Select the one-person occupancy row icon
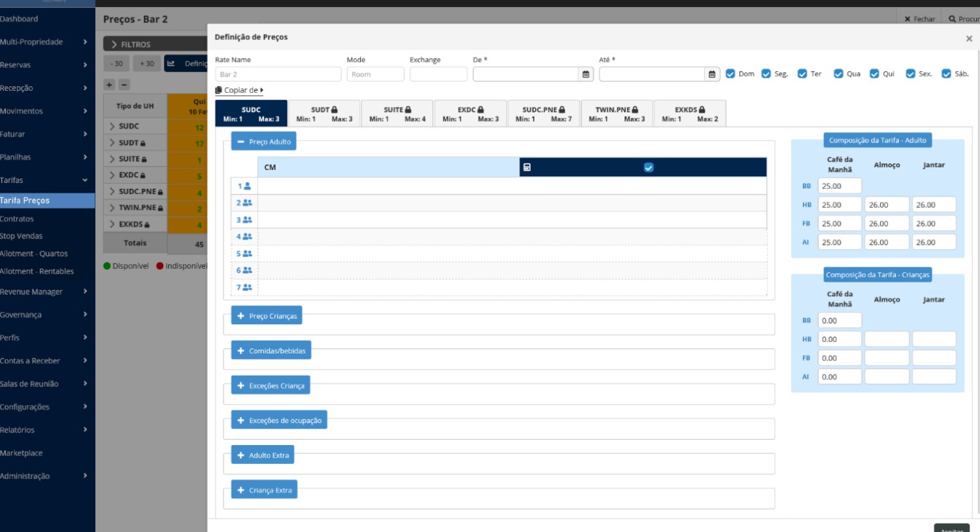 (247, 186)
